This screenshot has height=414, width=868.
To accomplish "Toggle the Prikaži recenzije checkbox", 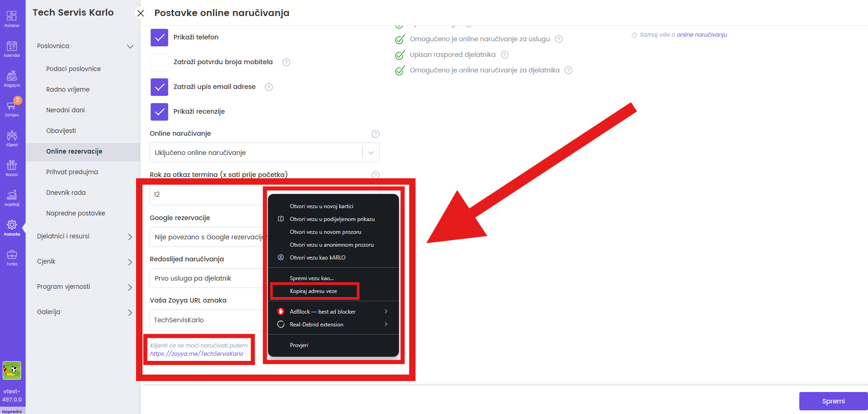I will click(x=159, y=112).
